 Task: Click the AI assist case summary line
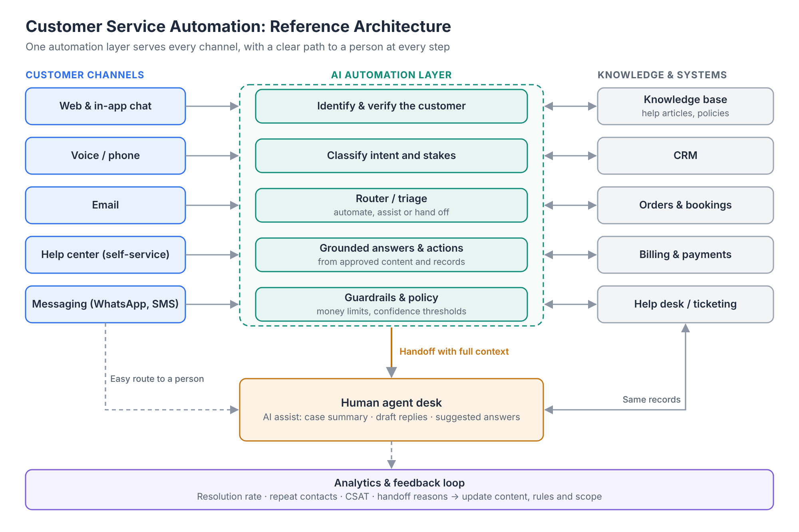click(392, 417)
